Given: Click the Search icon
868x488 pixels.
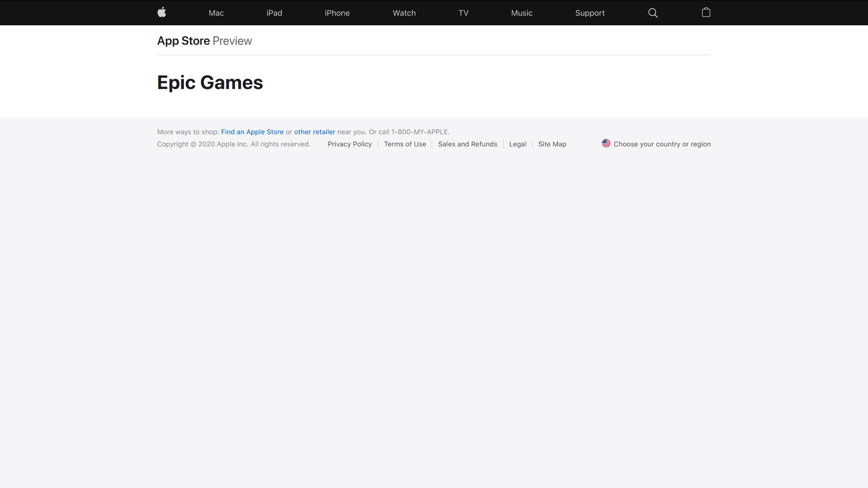Looking at the screenshot, I should pyautogui.click(x=653, y=13).
